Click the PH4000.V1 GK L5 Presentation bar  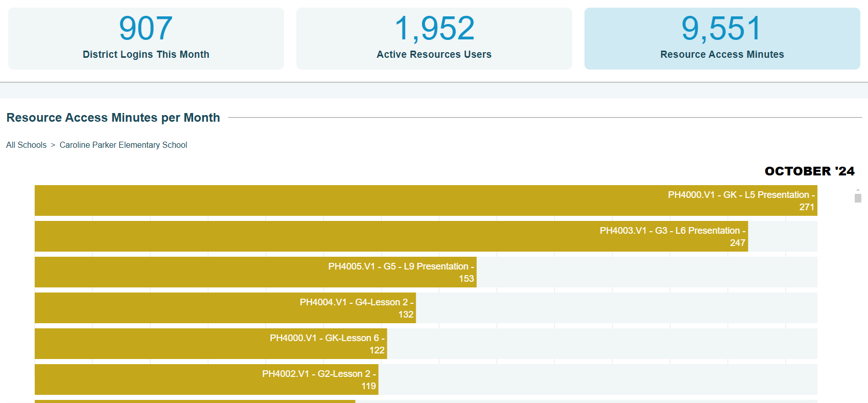point(426,200)
